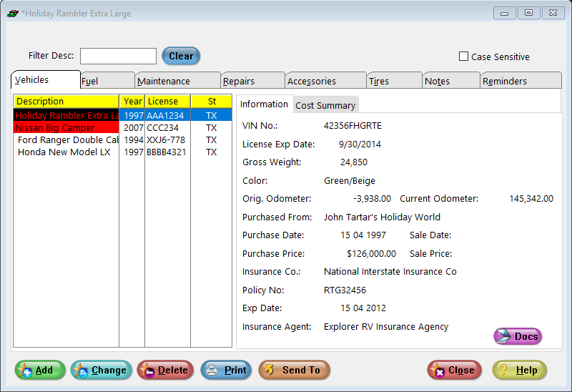Click purchase date 15 04 1997
The width and height of the screenshot is (572, 392).
pos(363,235)
